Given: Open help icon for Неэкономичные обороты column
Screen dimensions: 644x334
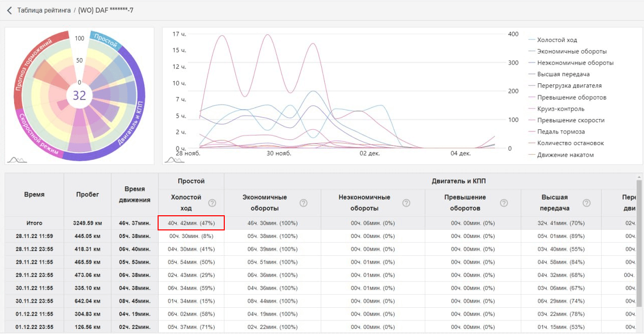Looking at the screenshot, I should (x=406, y=203).
